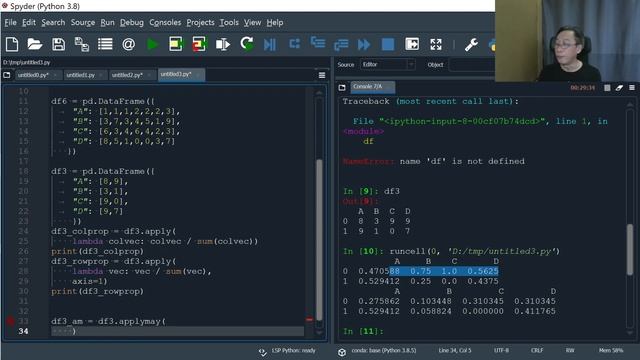
Task: Click the 'conda: base (Python 3.8.5)' status entry
Action: pyautogui.click(x=384, y=351)
